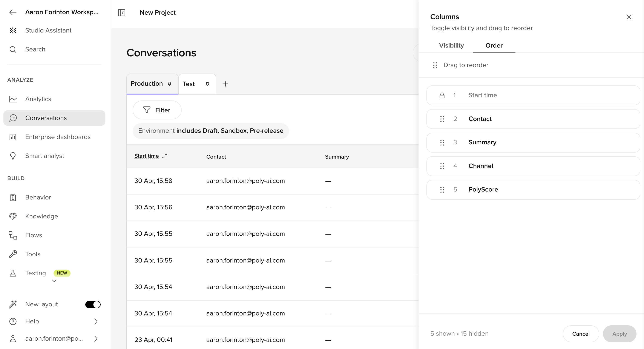Cancel the column changes

pos(581,334)
